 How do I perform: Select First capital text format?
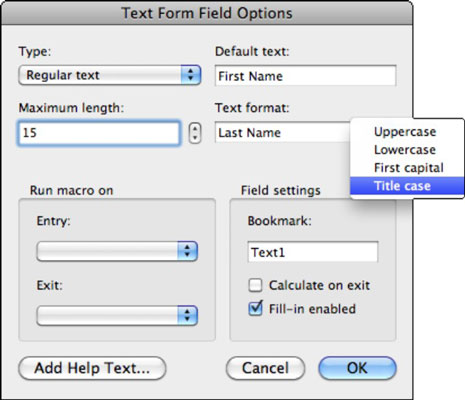tap(407, 168)
